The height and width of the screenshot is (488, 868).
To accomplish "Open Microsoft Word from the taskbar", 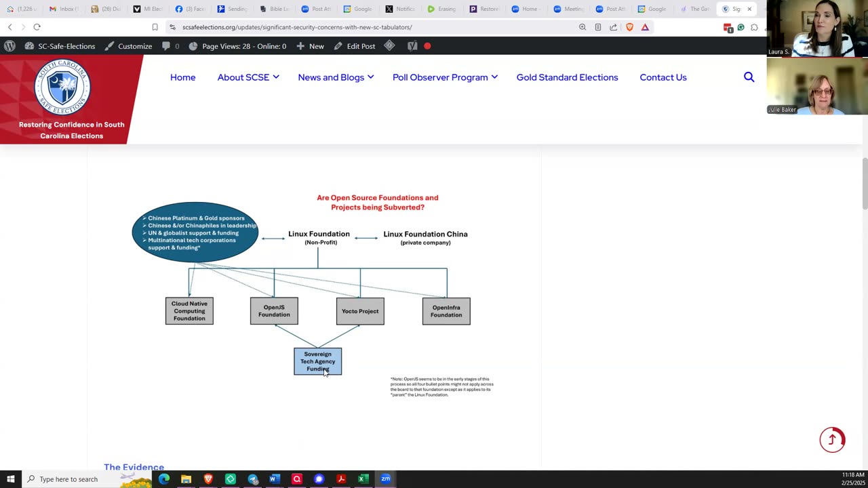I will click(275, 479).
